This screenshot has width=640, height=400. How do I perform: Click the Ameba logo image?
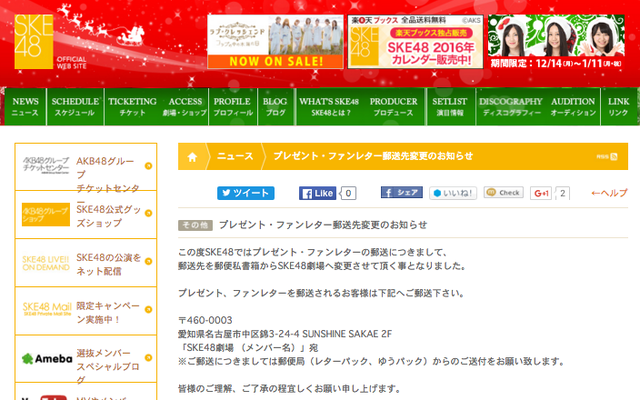(x=47, y=359)
